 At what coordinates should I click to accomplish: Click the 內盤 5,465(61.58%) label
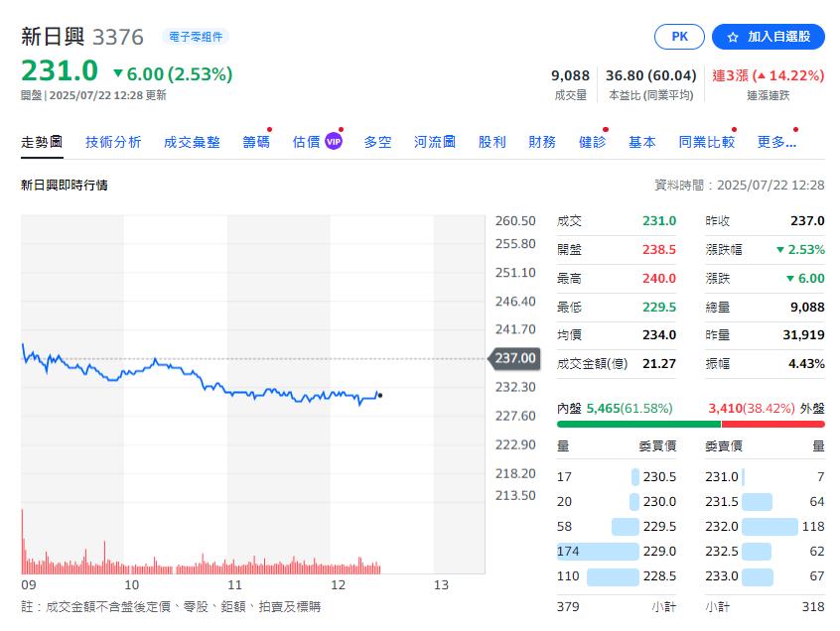coord(615,409)
